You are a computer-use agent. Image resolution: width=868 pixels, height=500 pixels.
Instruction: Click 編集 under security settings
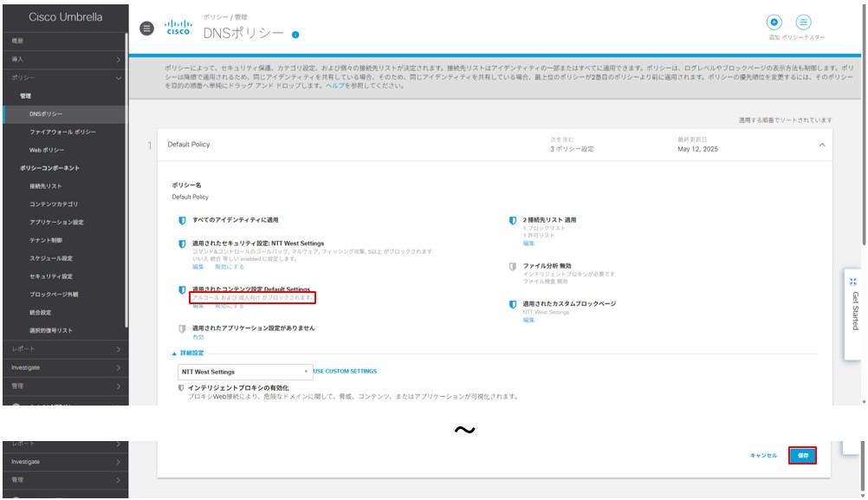(x=198, y=267)
